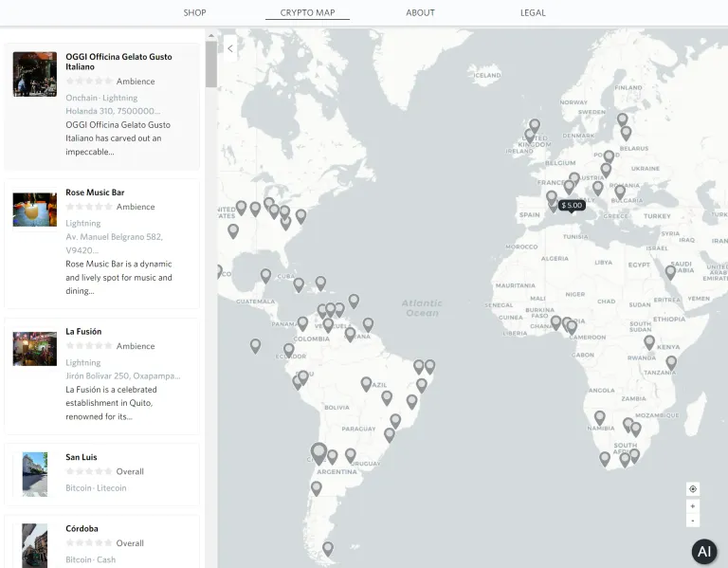Click 'Bitcoin · Litecoin' under San Luis
Image resolution: width=728 pixels, height=568 pixels.
tap(96, 488)
